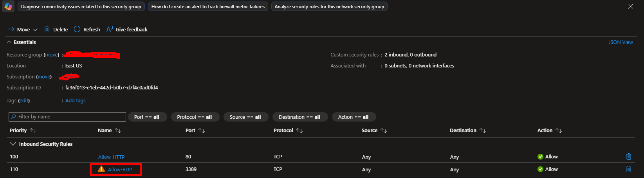Click the warning icon beside Allow-RDP
The height and width of the screenshot is (178, 644).
pyautogui.click(x=101, y=169)
